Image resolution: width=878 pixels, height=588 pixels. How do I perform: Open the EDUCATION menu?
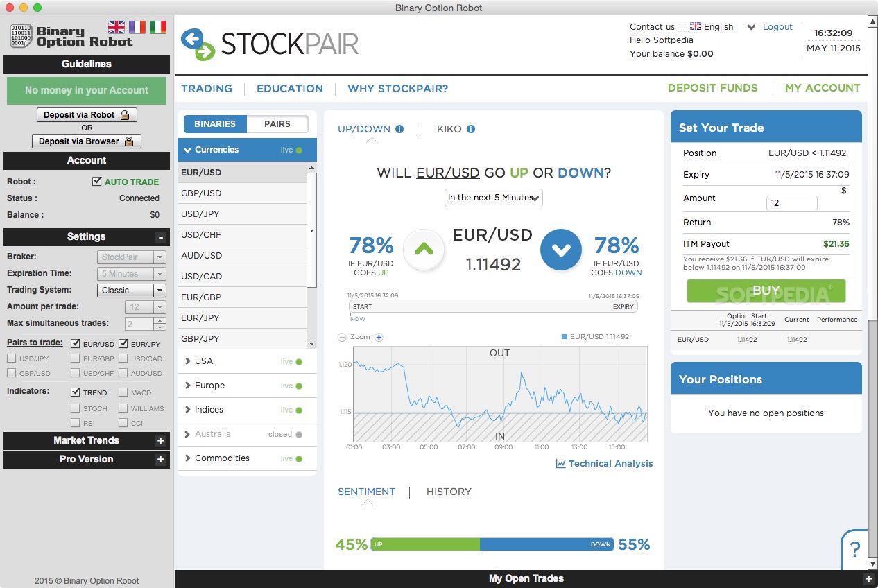[x=290, y=89]
